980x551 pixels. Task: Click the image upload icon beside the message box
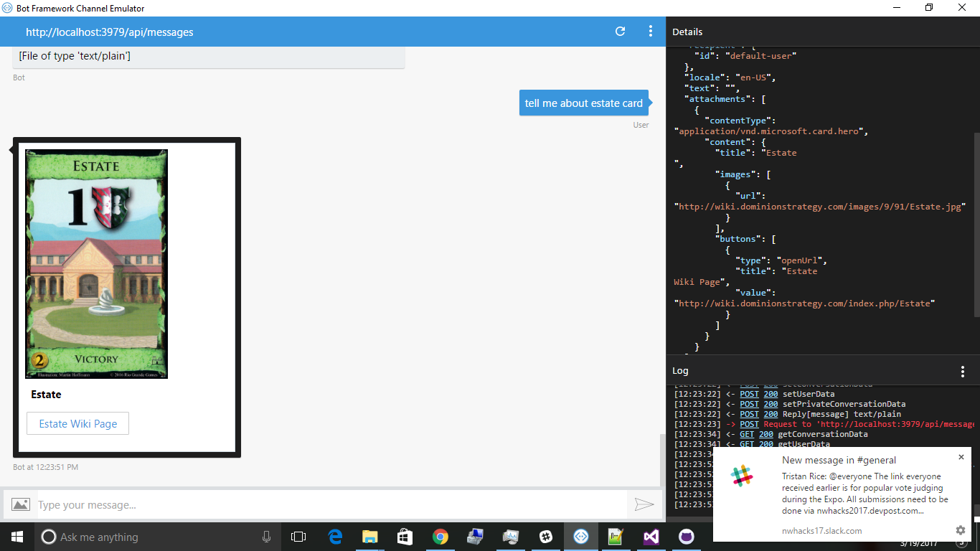pyautogui.click(x=21, y=504)
